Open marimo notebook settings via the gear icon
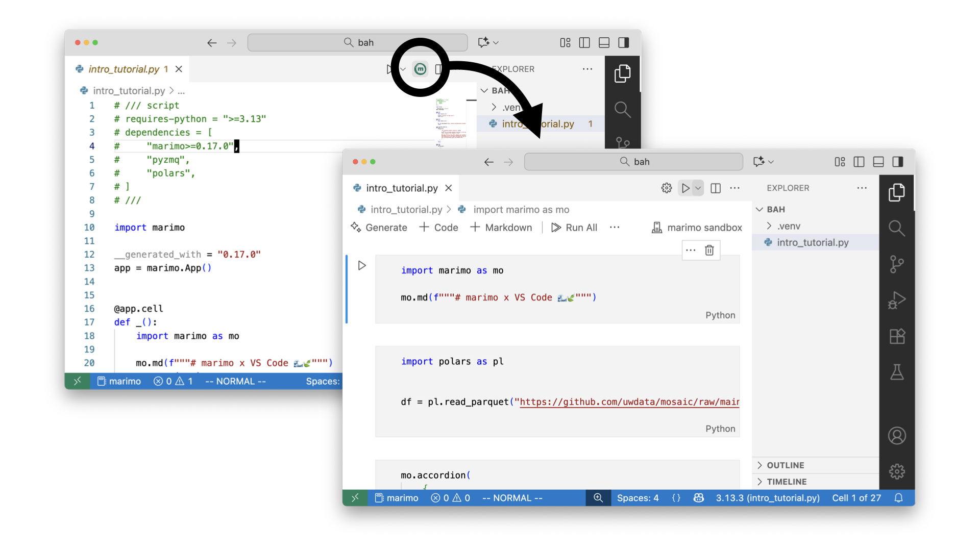The height and width of the screenshot is (551, 980). point(666,188)
